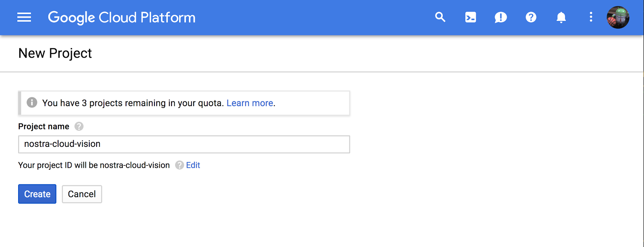
Task: Click the help question mark icon
Action: point(530,17)
